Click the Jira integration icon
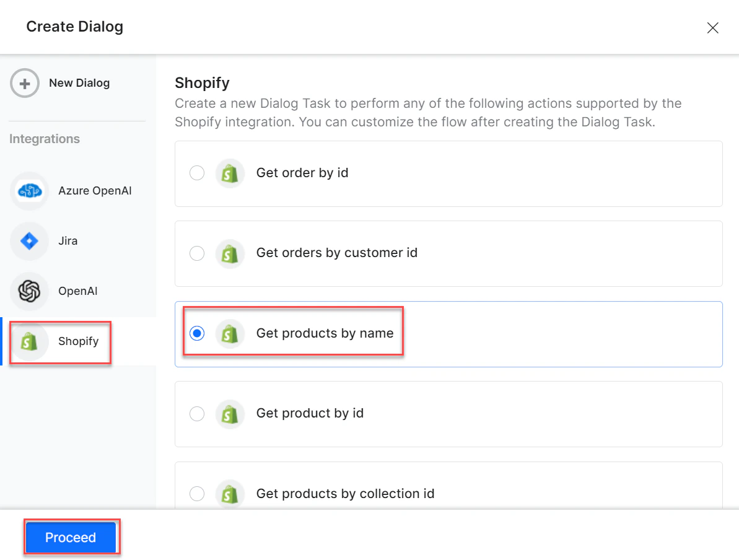The height and width of the screenshot is (560, 739). coord(29,240)
